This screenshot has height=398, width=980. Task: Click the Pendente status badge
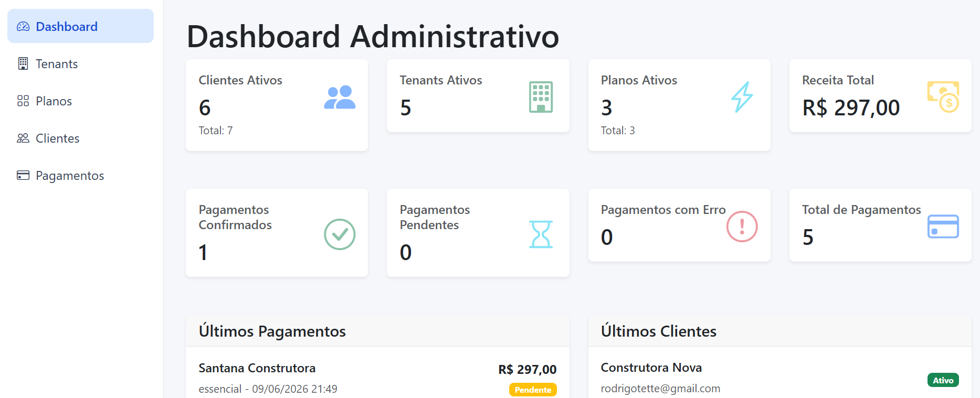click(533, 390)
